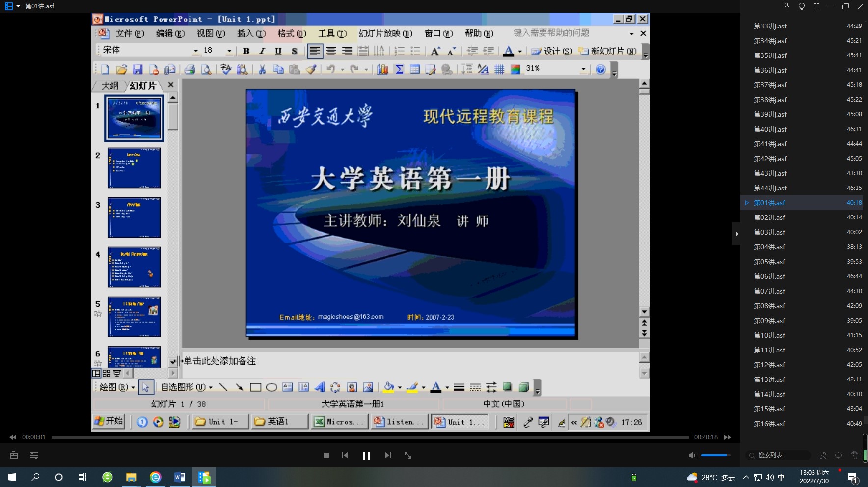Viewport: 868px width, 487px height.
Task: Open Word from the Windows taskbar
Action: coord(179,477)
